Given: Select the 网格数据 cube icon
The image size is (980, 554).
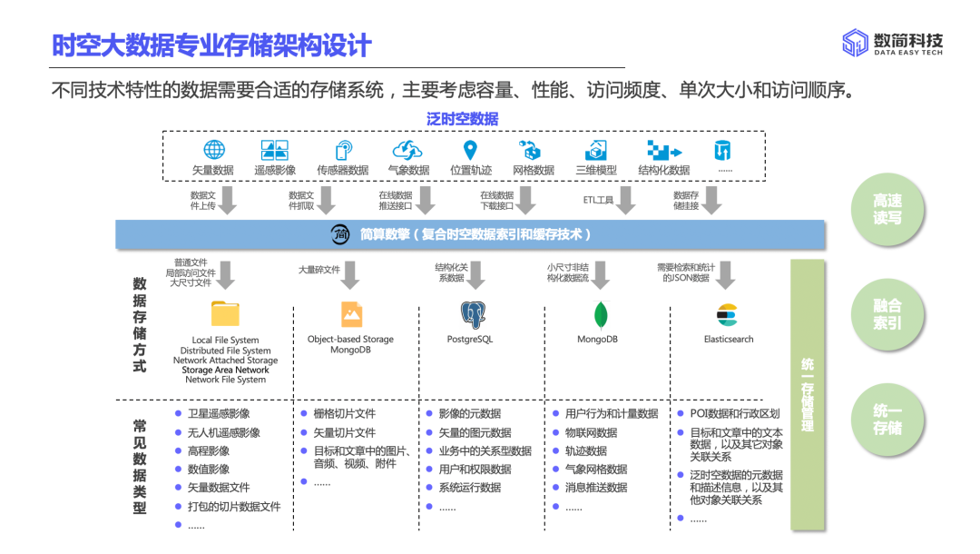Looking at the screenshot, I should tap(529, 150).
